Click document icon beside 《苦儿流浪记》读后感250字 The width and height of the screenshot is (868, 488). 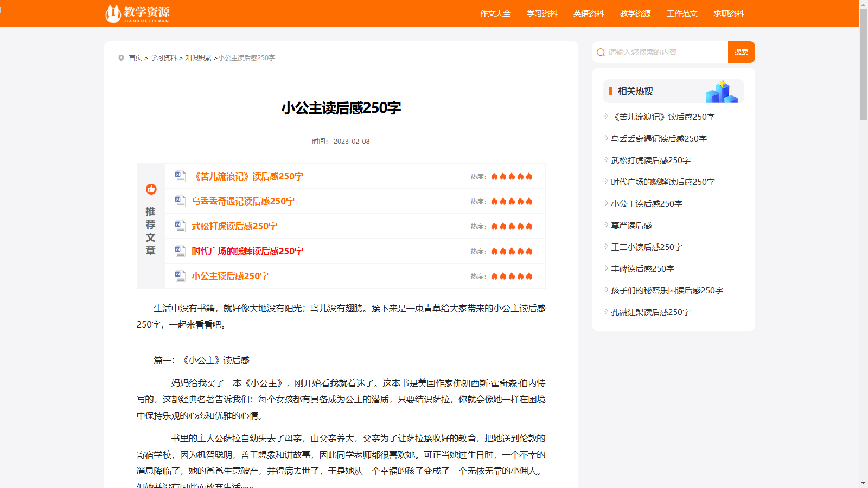coord(180,176)
